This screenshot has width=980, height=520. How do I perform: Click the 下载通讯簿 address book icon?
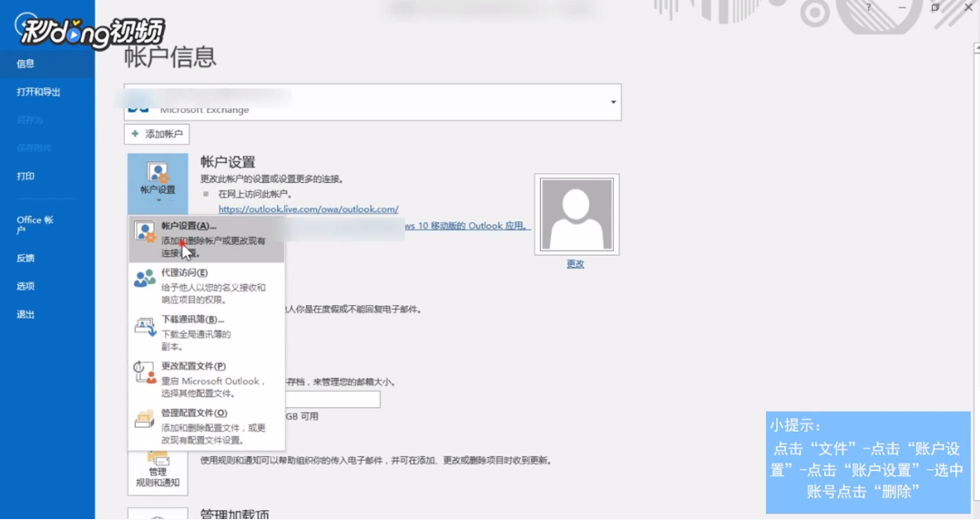[x=145, y=327]
